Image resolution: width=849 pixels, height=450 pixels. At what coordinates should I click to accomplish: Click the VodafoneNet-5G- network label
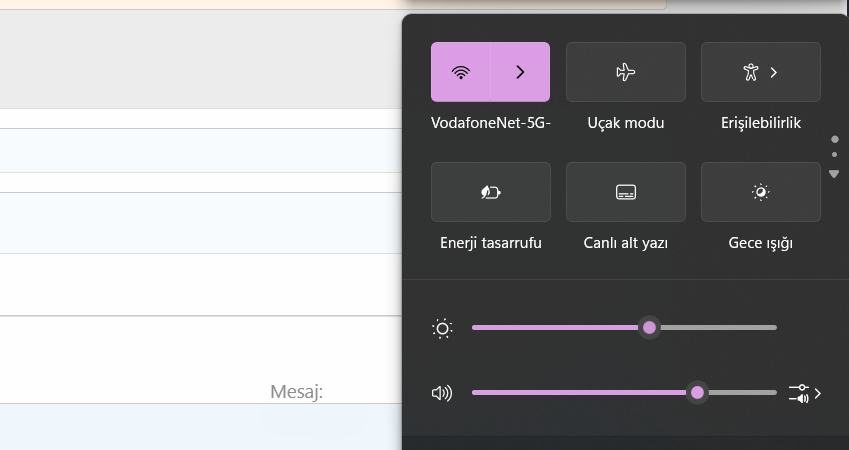point(491,123)
